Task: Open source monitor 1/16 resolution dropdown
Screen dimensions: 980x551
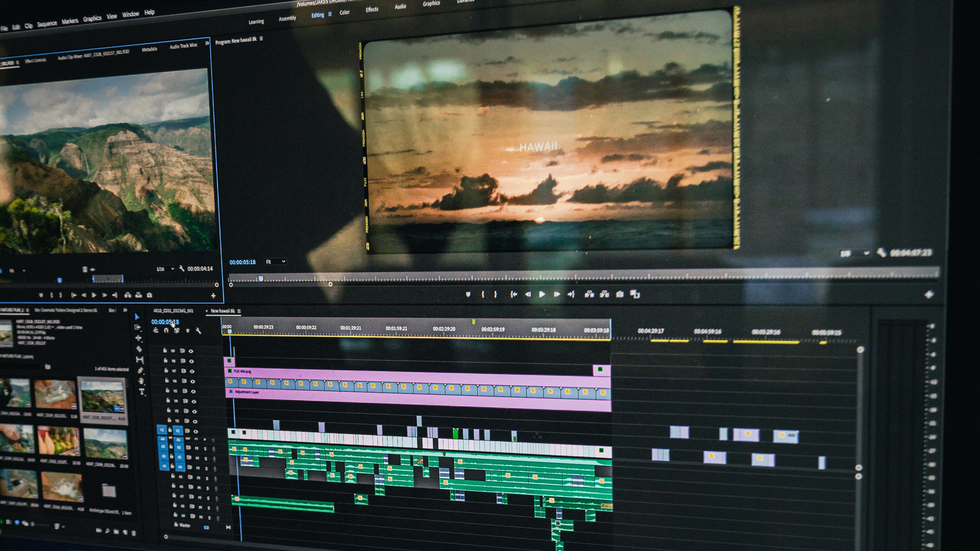Action: point(165,269)
